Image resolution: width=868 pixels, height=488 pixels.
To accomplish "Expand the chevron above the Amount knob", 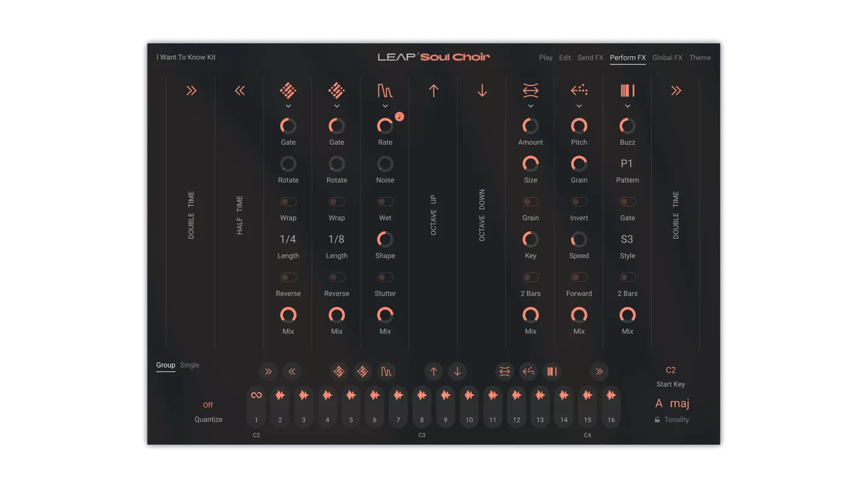I will [530, 106].
